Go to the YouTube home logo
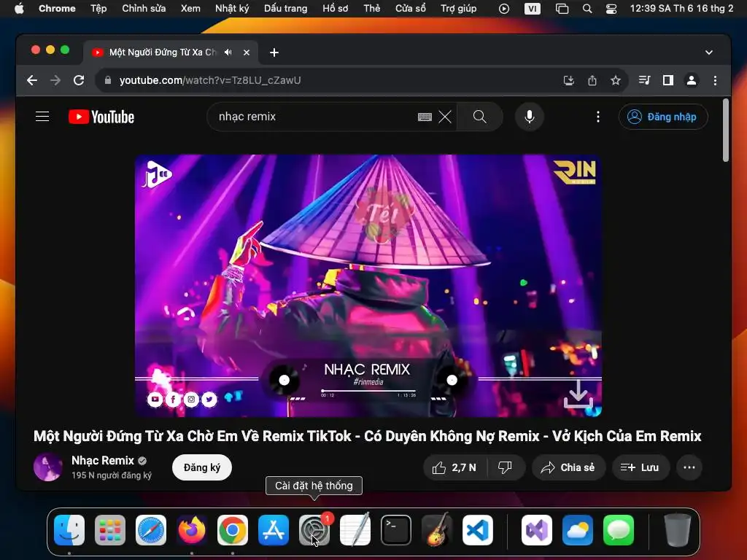 pyautogui.click(x=101, y=117)
